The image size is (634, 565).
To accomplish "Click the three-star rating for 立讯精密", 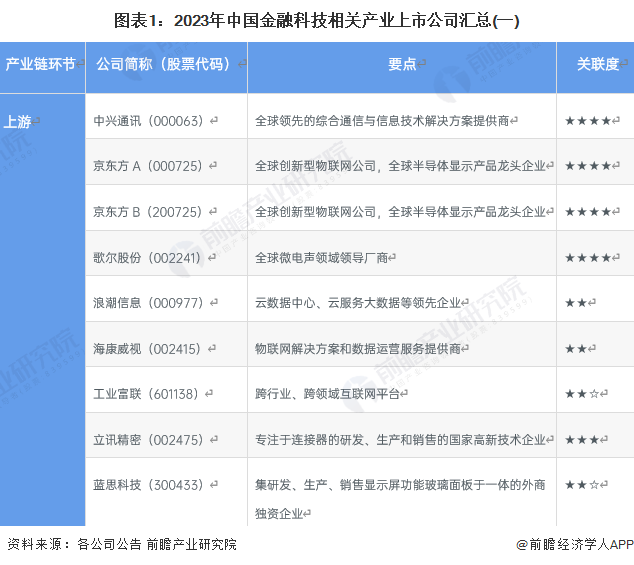I will point(582,440).
